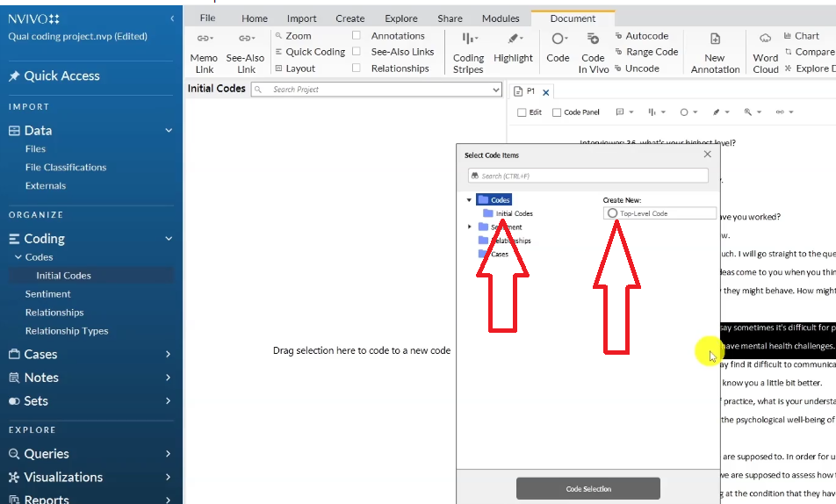Enable the Annotations checkbox
The height and width of the screenshot is (504, 836).
357,36
